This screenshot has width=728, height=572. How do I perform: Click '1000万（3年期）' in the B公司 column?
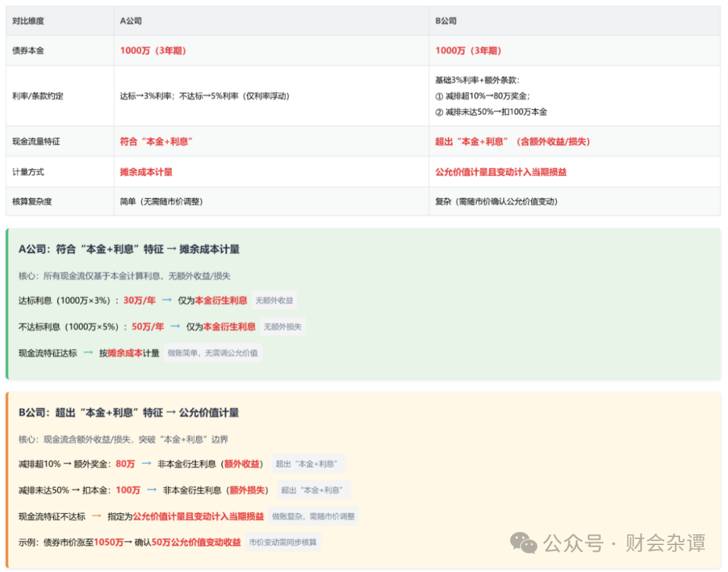click(x=468, y=51)
